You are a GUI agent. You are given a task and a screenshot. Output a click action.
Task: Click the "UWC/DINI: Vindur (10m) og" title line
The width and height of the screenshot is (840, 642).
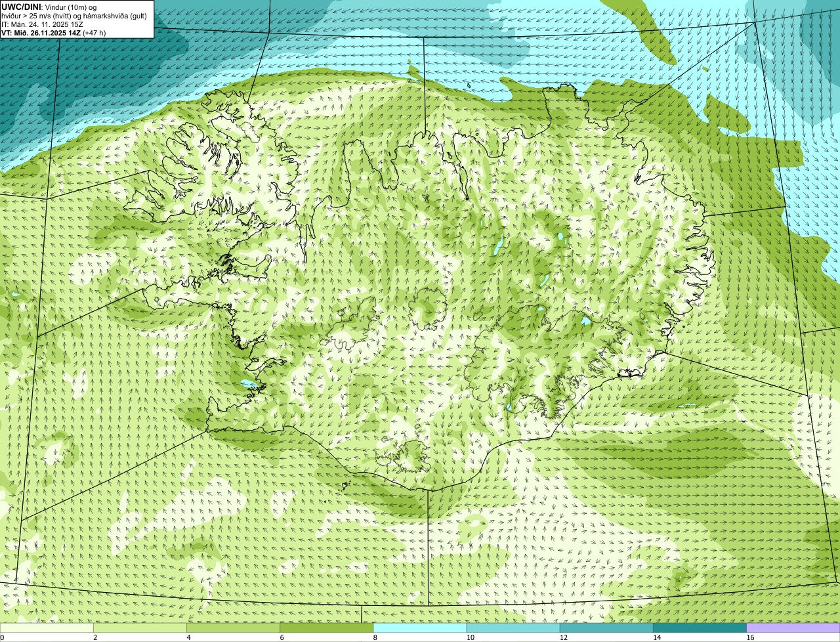(49, 7)
